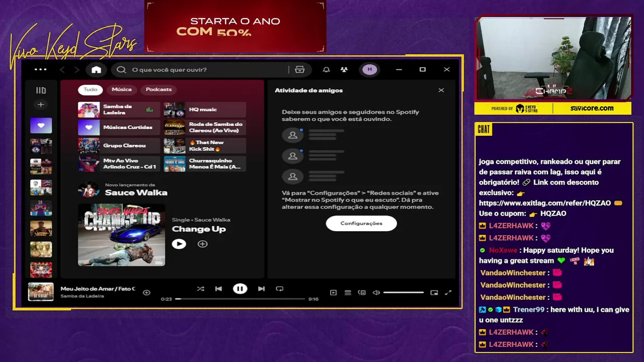The height and width of the screenshot is (362, 644).
Task: Toggle repeat mode
Action: pyautogui.click(x=280, y=289)
